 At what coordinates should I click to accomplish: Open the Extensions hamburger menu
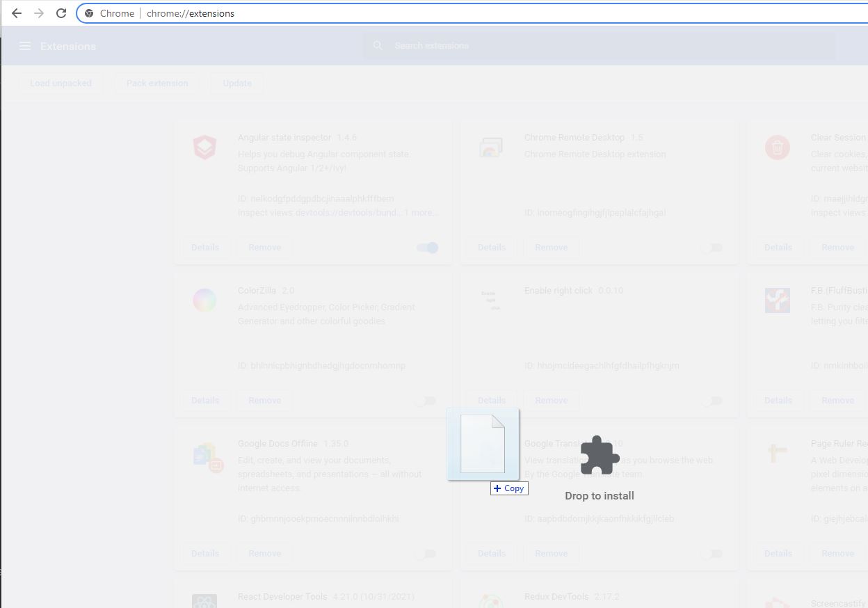(25, 46)
